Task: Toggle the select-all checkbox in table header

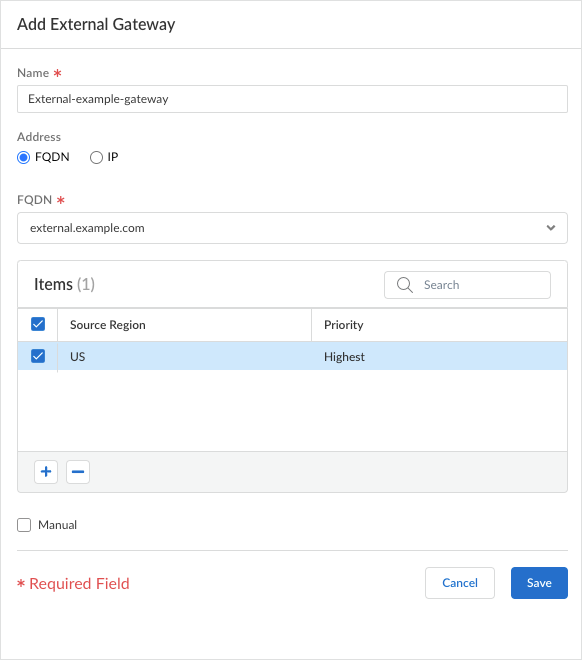Action: [38, 324]
